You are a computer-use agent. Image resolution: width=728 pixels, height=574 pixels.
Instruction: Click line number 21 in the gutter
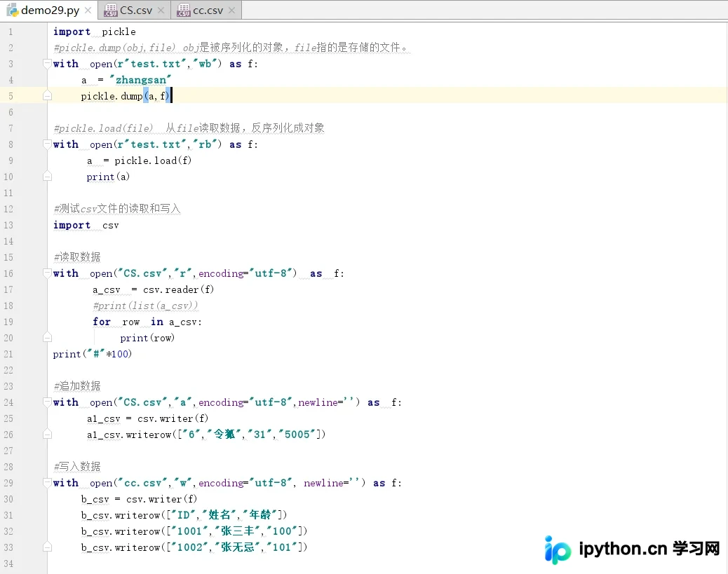tap(8, 354)
